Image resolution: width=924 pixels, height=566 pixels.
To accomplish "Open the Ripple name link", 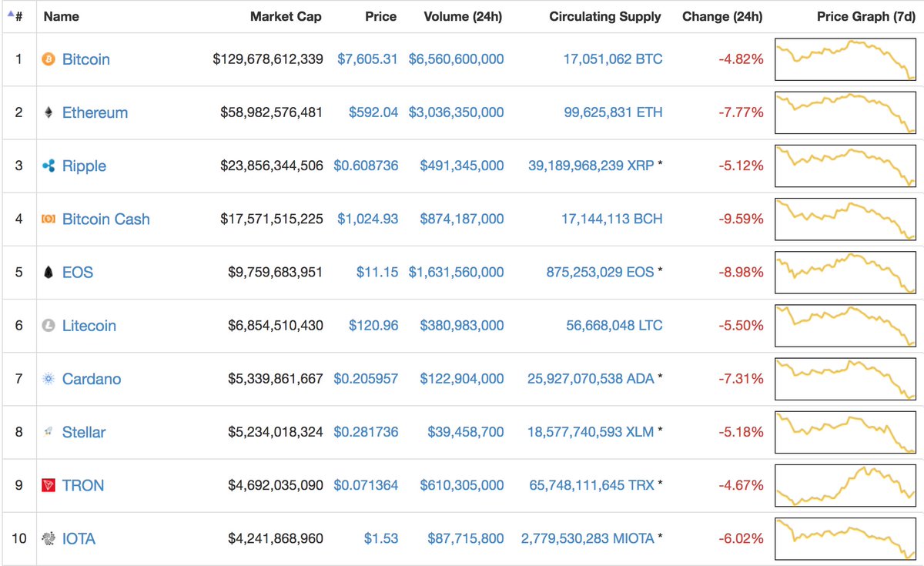I will 84,166.
